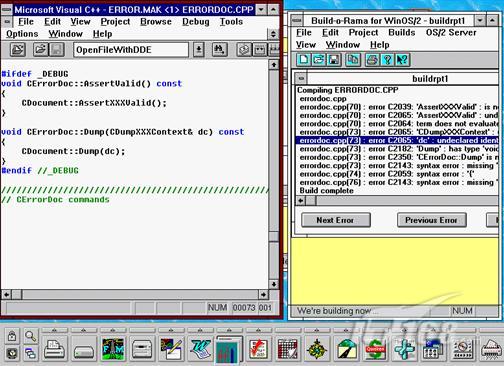Open the blue plus icon in LaunchPad
The height and width of the screenshot is (366, 504).
[404, 349]
